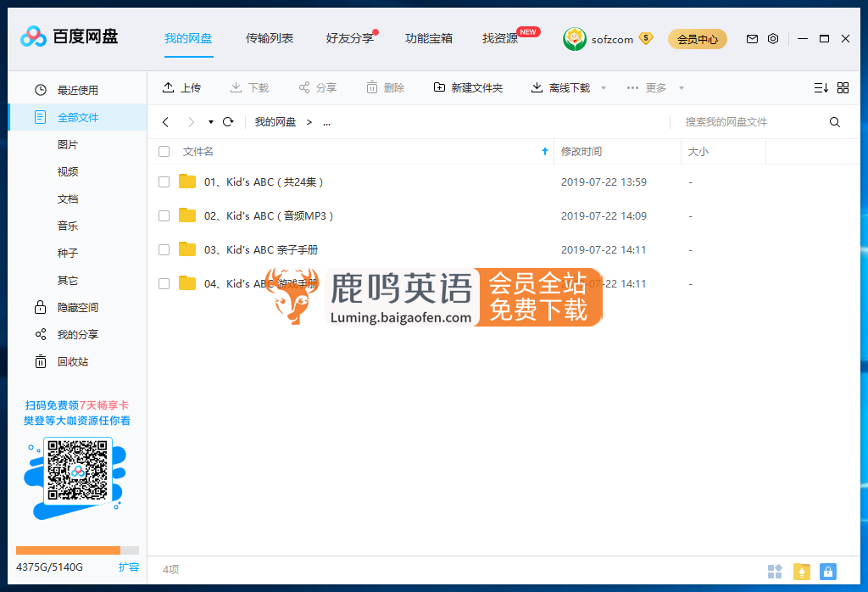Check the box for 03、Kid's ABC 亲子手册
868x592 pixels.
164,249
